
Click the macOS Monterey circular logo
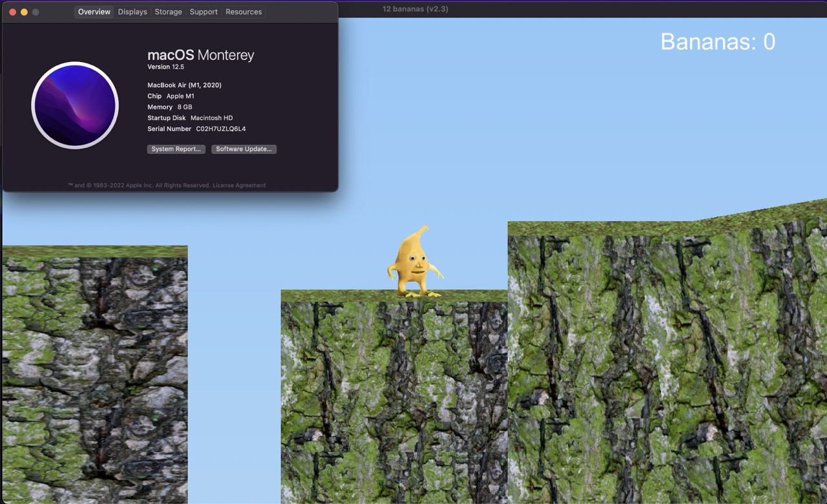click(74, 105)
